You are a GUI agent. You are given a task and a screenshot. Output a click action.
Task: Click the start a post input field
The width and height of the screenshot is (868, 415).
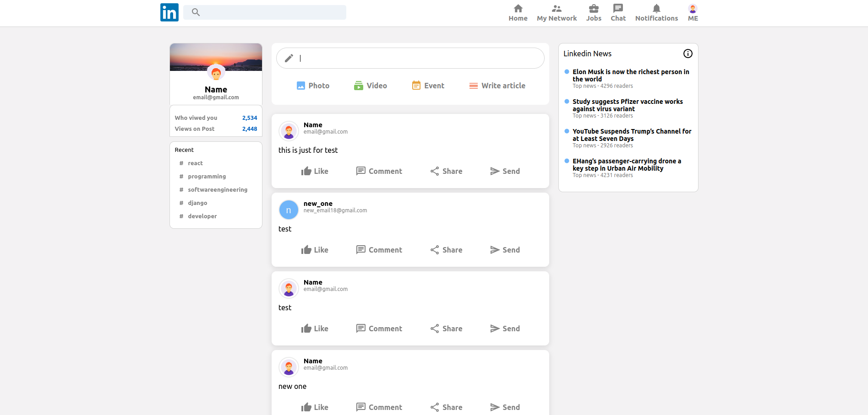tap(417, 58)
